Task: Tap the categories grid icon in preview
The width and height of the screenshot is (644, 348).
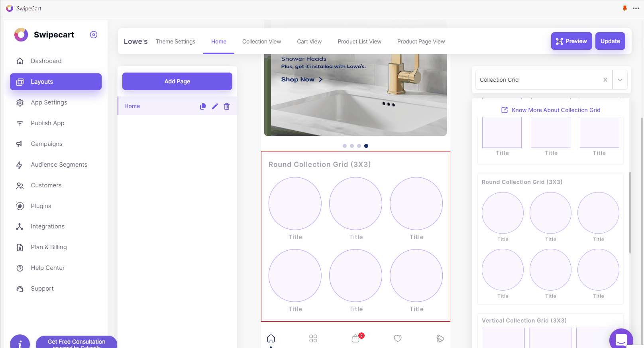Action: (313, 338)
